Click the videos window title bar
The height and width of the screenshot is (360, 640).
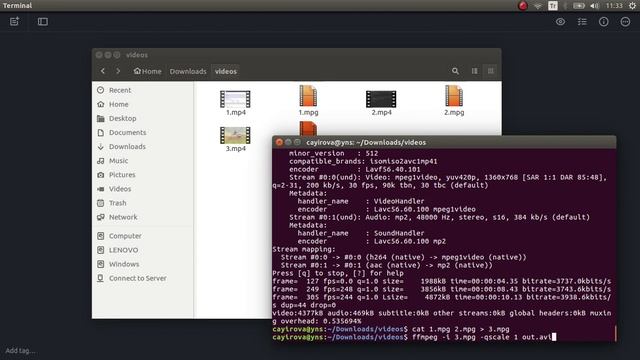[297, 55]
